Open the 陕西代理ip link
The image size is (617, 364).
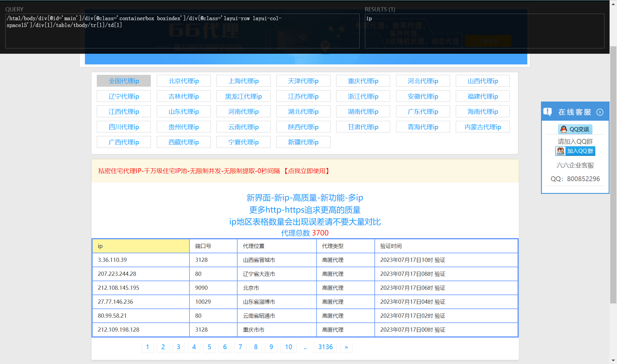pos(303,127)
